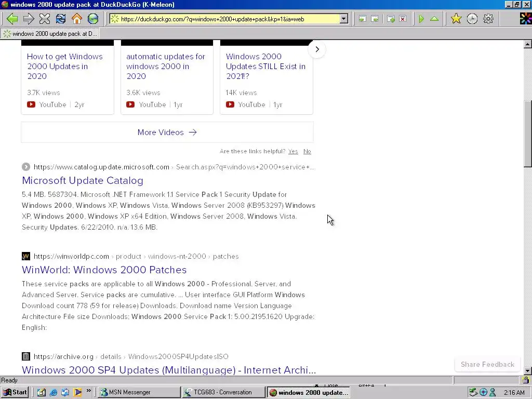The image size is (532, 399).
Task: Click the K-Meleon taskbar button
Action: [x=309, y=393]
